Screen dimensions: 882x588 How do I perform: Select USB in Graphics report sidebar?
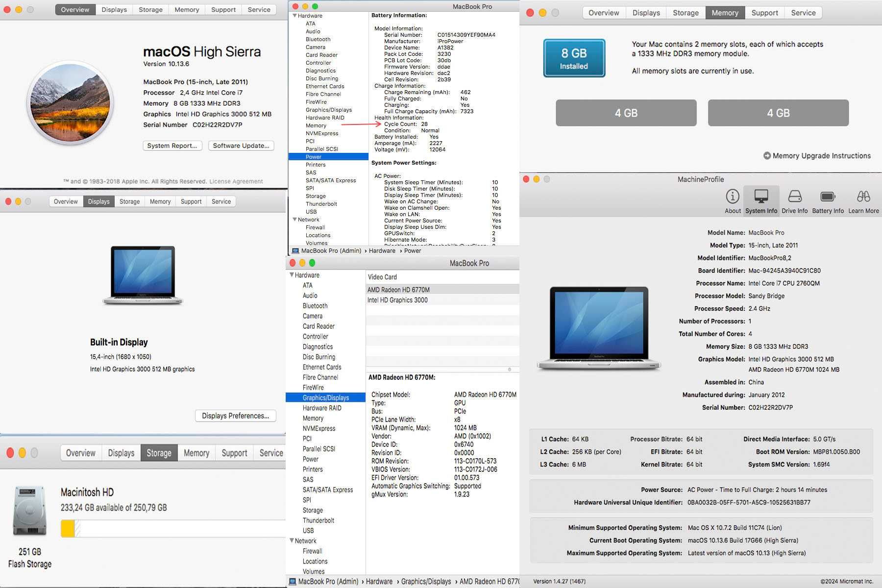308,531
